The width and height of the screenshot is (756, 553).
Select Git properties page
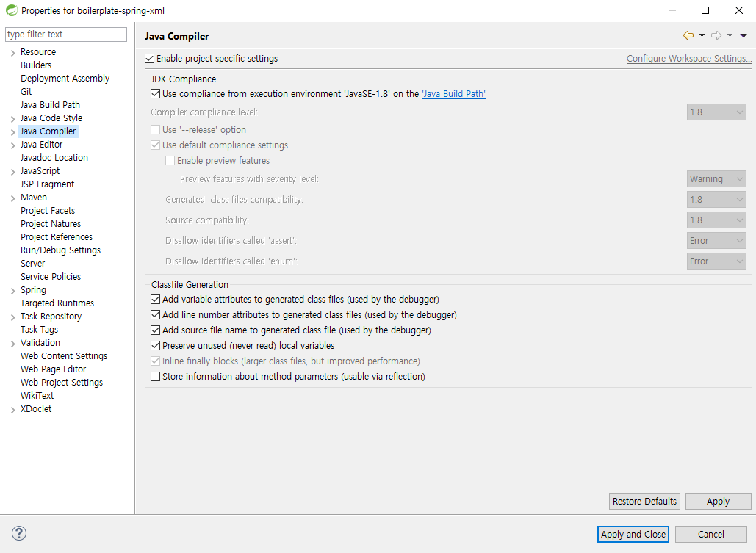pyautogui.click(x=26, y=92)
